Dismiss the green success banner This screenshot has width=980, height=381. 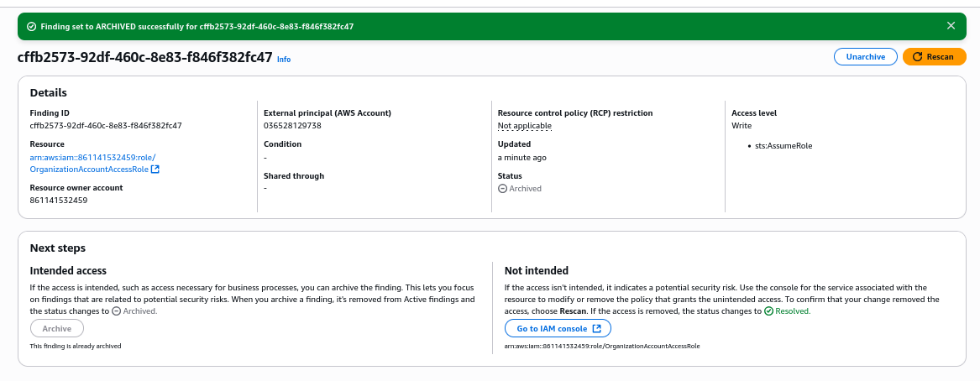[x=951, y=26]
